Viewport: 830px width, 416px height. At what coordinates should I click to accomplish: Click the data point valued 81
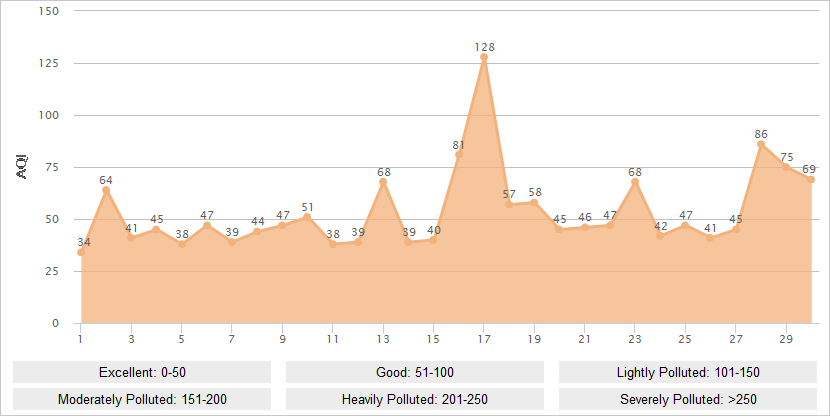[x=459, y=155]
